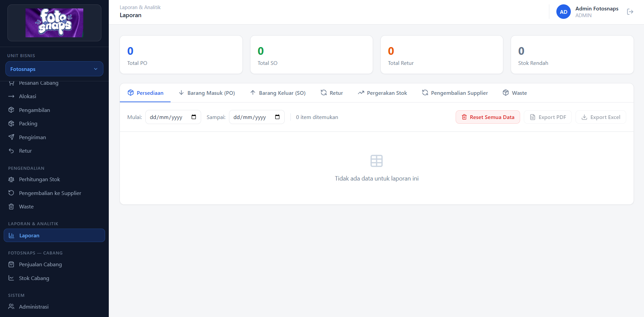Click the Administrasi users icon
Viewport: 644px width, 317px height.
(x=11, y=307)
